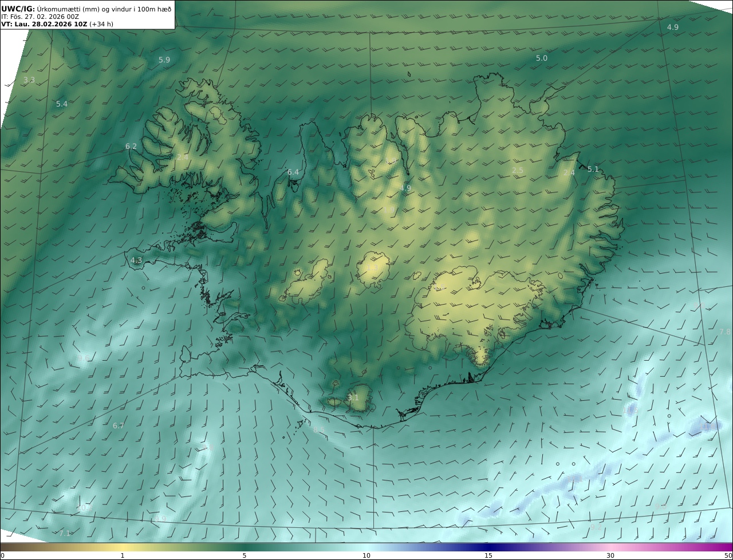The image size is (733, 560).
Task: Click the colorbar tick label 50
Action: pyautogui.click(x=728, y=555)
